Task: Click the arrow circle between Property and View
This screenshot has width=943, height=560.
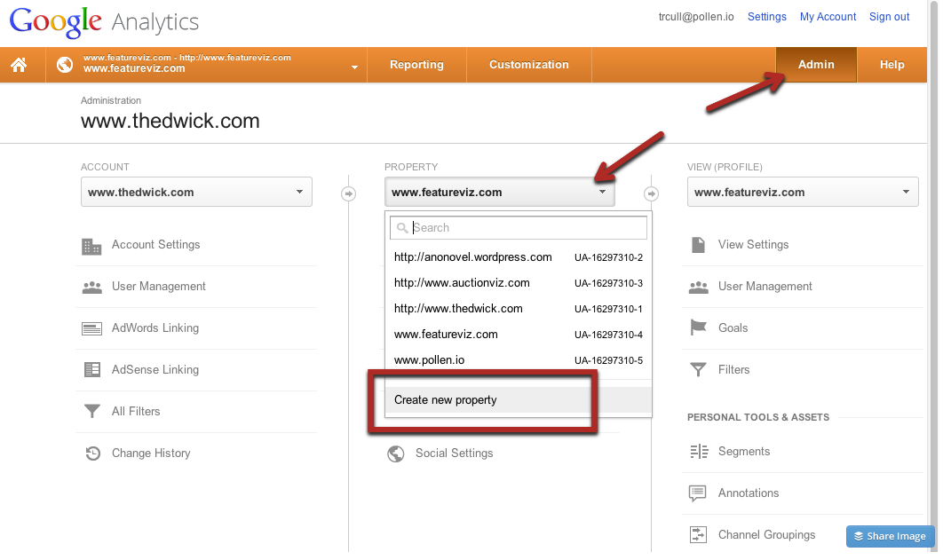Action: point(652,193)
